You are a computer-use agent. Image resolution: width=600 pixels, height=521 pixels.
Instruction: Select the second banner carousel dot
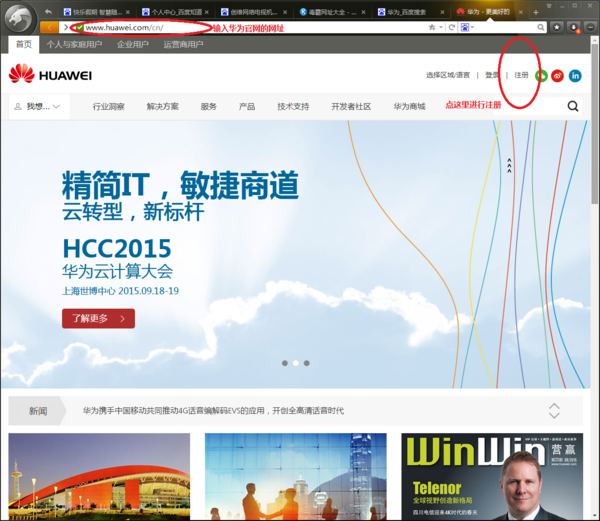tap(296, 363)
